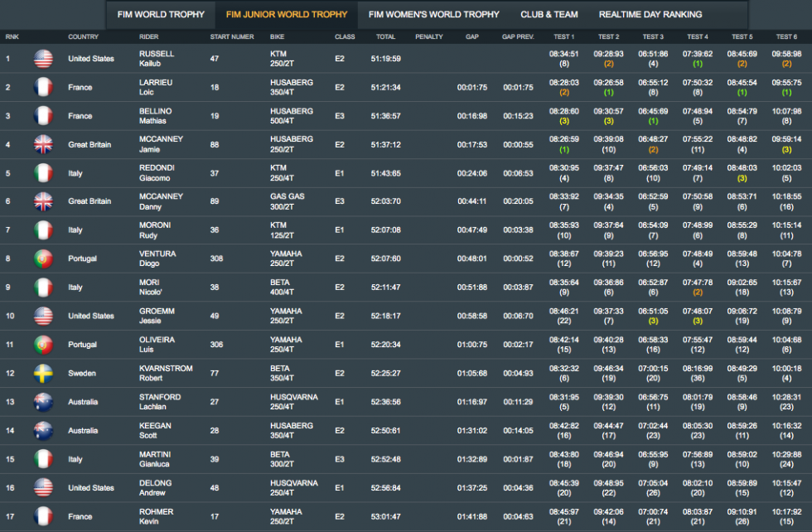Select rider name BELLINO Mathias
This screenshot has height=532, width=812.
(156, 116)
